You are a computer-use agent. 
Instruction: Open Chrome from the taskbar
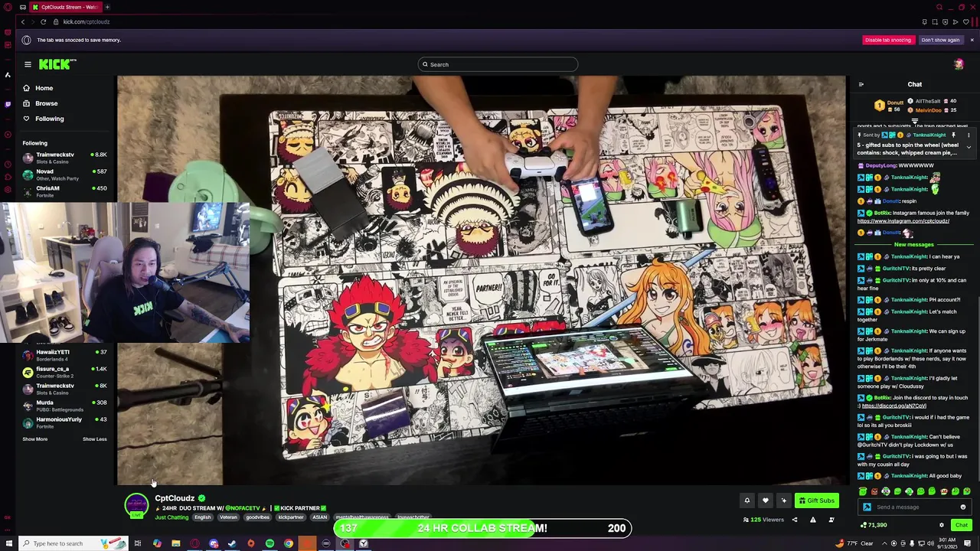click(289, 544)
